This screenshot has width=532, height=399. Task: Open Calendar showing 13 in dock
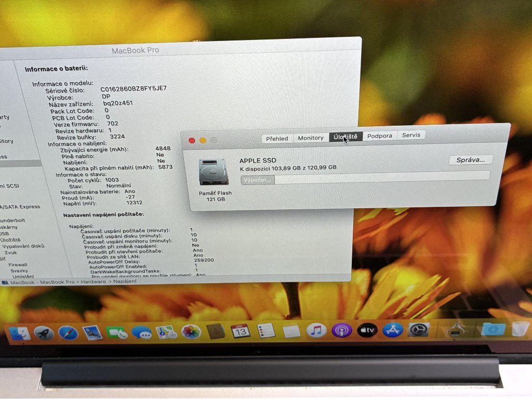[x=240, y=331]
